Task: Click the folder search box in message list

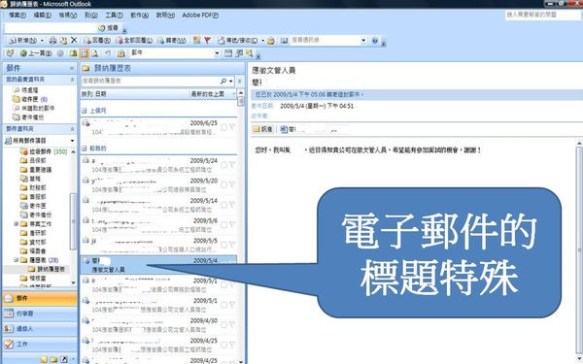Action: 150,81
